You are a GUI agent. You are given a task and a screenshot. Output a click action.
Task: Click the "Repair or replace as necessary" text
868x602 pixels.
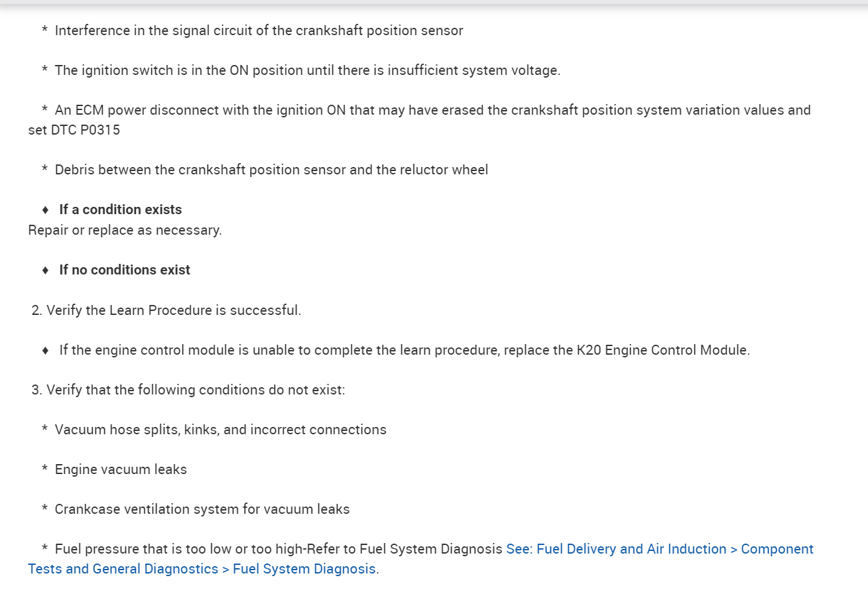coord(125,231)
